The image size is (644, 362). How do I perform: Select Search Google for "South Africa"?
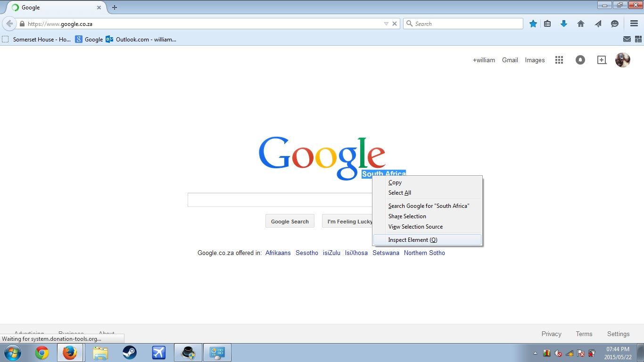click(x=429, y=206)
